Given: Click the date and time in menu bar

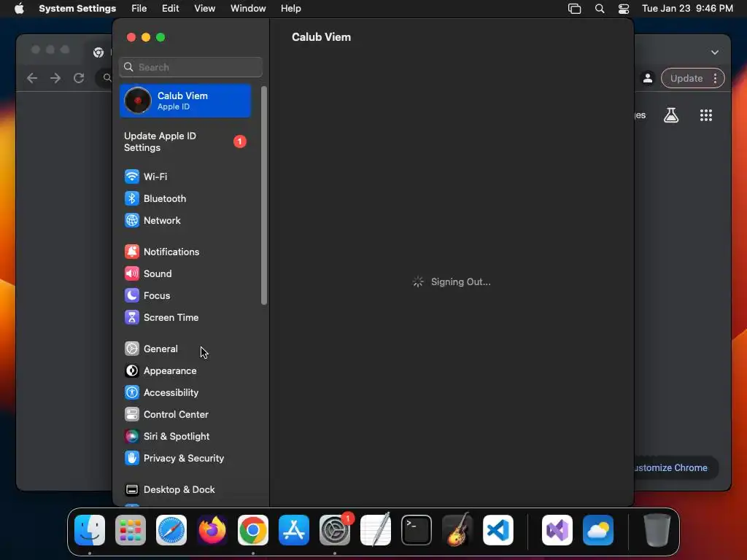Looking at the screenshot, I should pos(687,9).
